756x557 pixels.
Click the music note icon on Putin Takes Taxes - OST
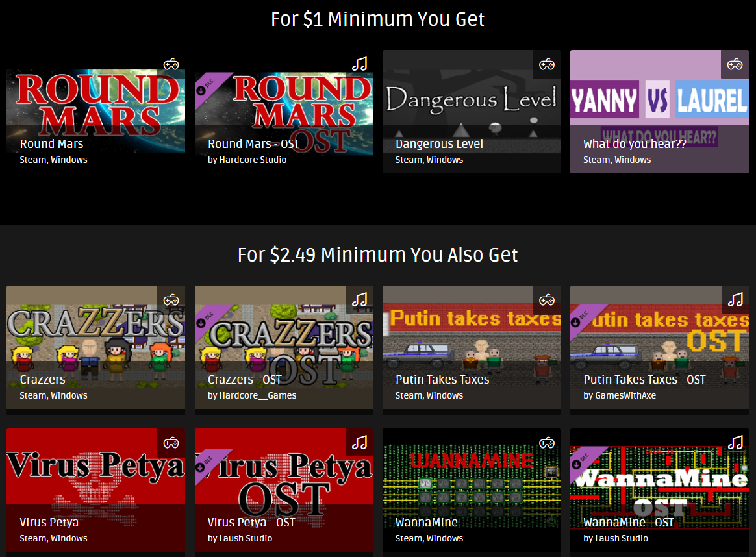pyautogui.click(x=735, y=300)
